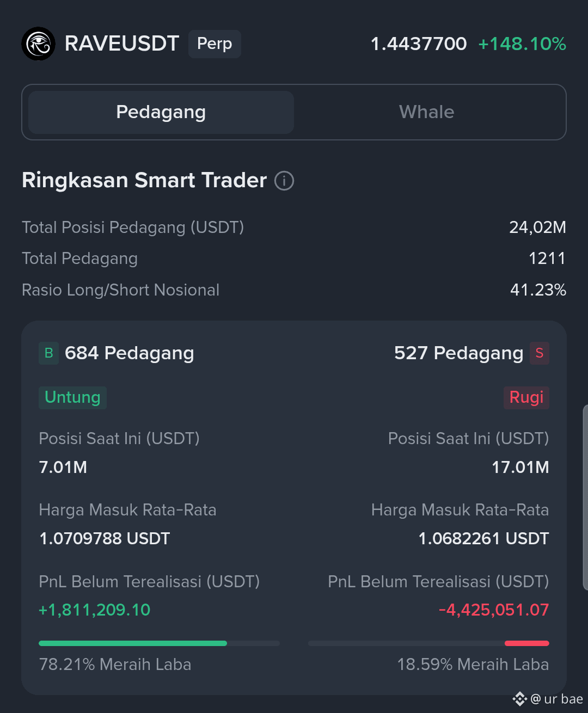Click the Binance logo watermark icon
588x713 pixels.
tap(520, 699)
